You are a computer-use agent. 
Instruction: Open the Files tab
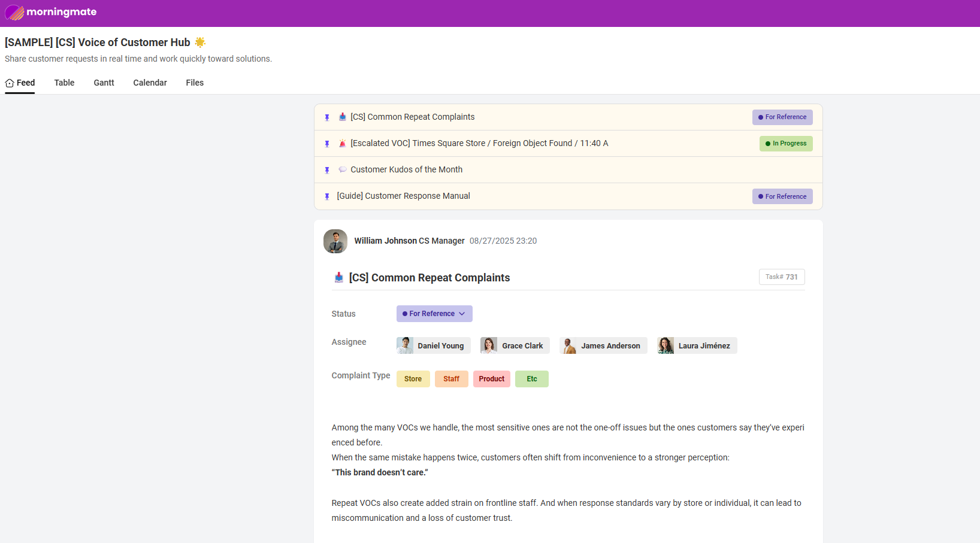[195, 83]
